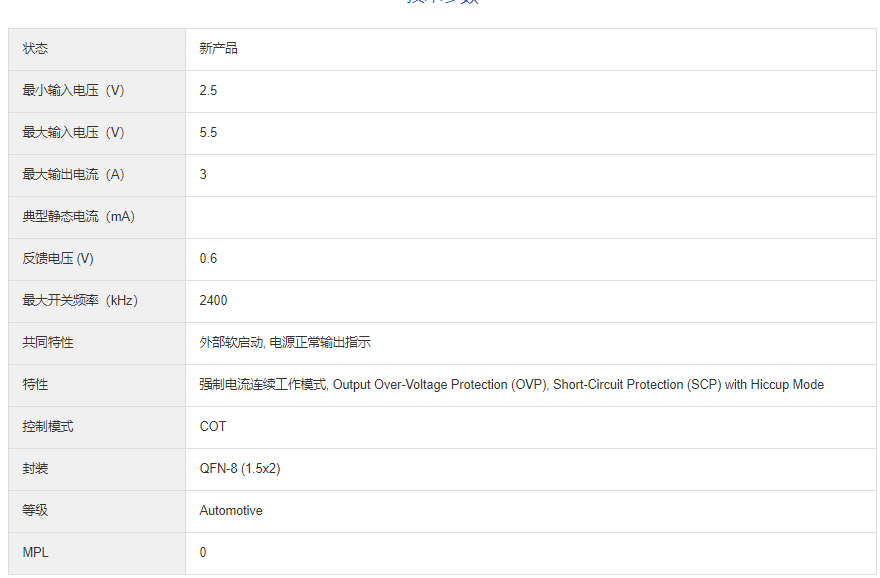Select the '状态' row label

coord(35,49)
